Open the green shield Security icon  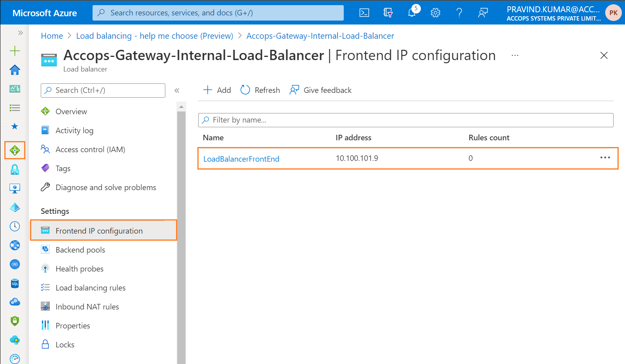pos(15,321)
